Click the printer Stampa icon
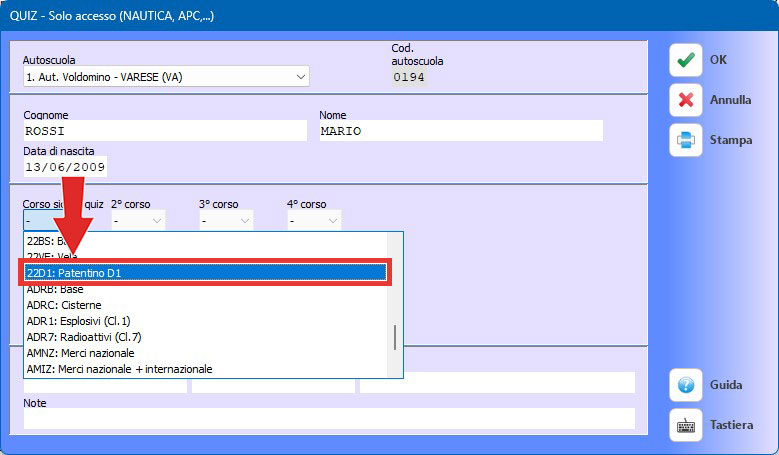 [686, 140]
